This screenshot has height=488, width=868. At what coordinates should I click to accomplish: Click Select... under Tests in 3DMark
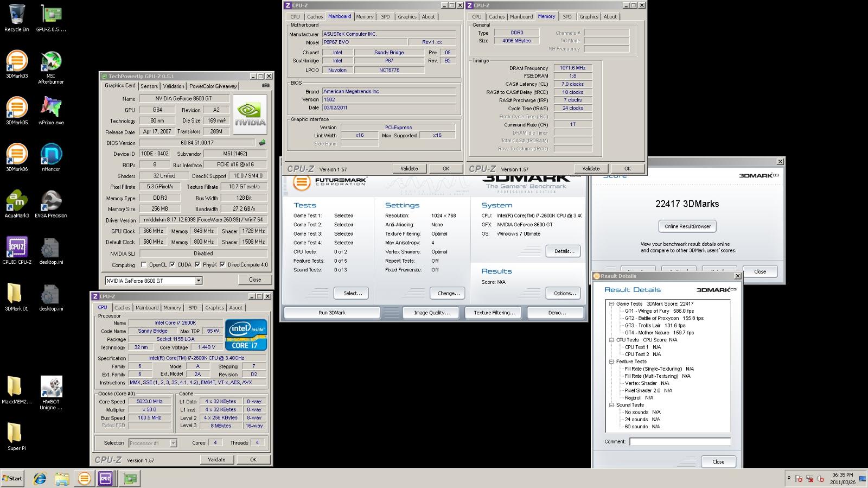353,293
